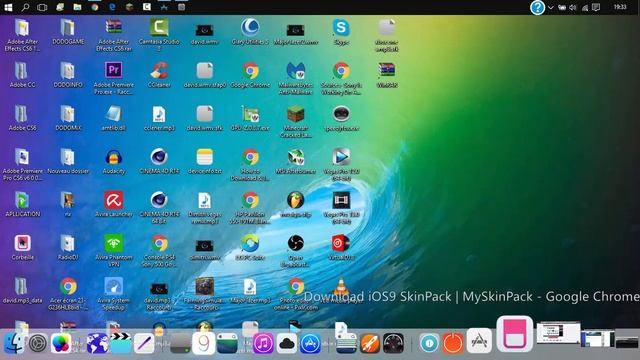Select the Adobe After Effects CS6.rar archive
Screen dimensions: 640x360
tap(113, 28)
